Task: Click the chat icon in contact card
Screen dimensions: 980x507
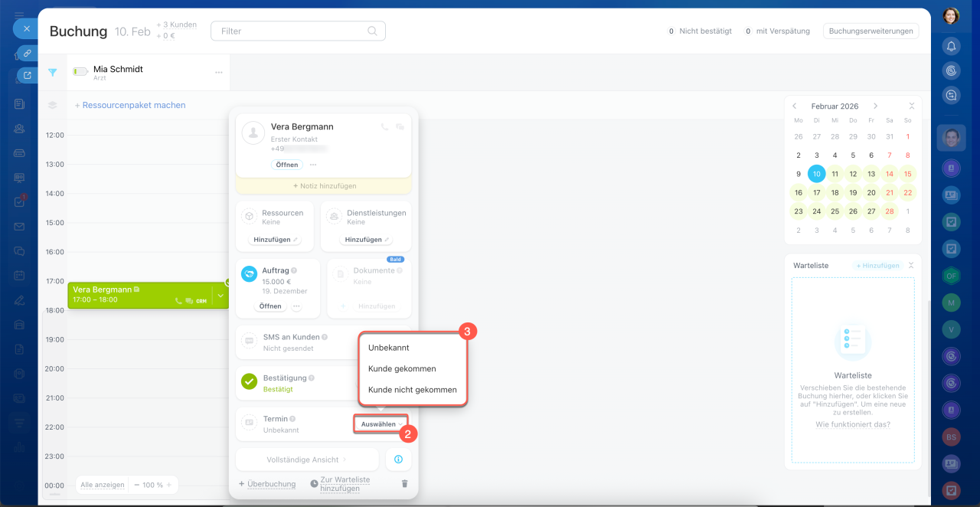Action: pos(400,127)
